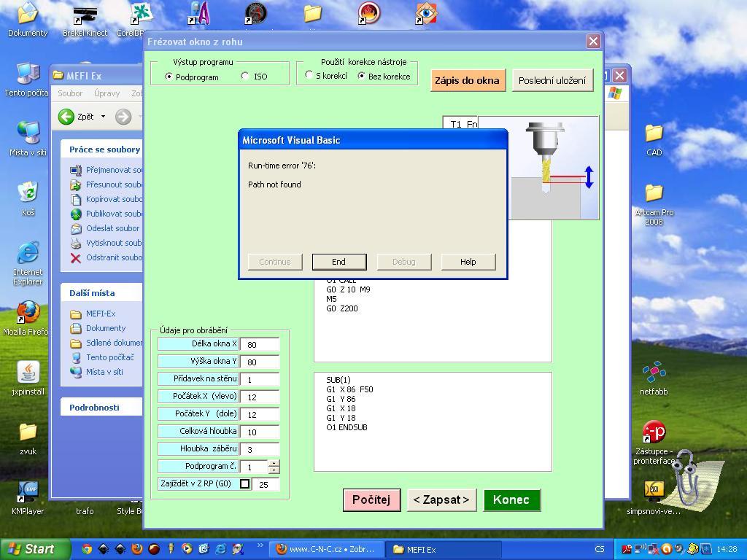Click the green Konec button

[511, 499]
